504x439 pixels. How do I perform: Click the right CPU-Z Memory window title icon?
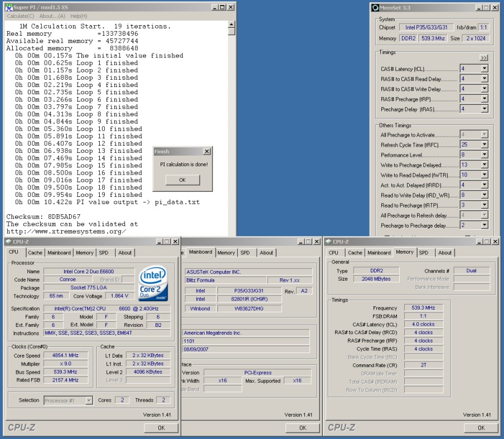click(x=328, y=242)
